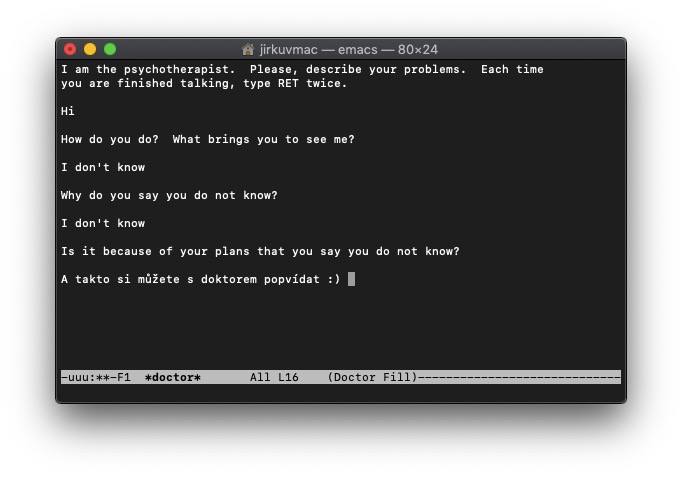Click on the word 'psychotherapist' in first line

(x=179, y=70)
